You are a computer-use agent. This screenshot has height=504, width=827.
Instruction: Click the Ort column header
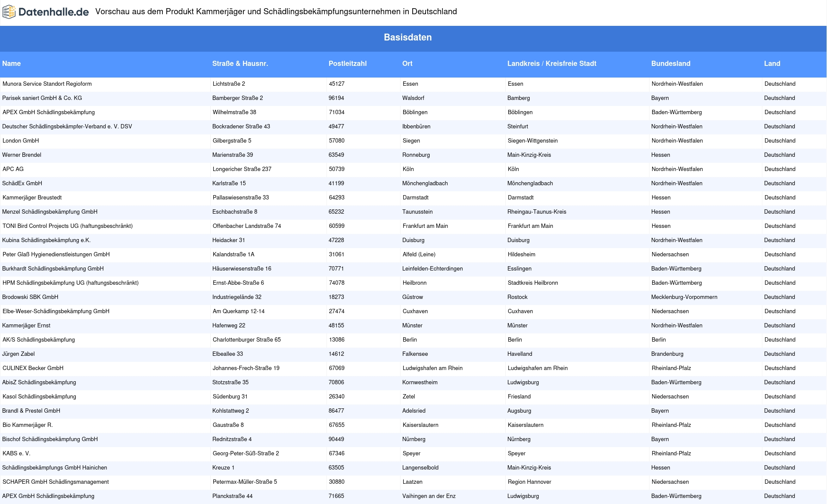point(407,64)
